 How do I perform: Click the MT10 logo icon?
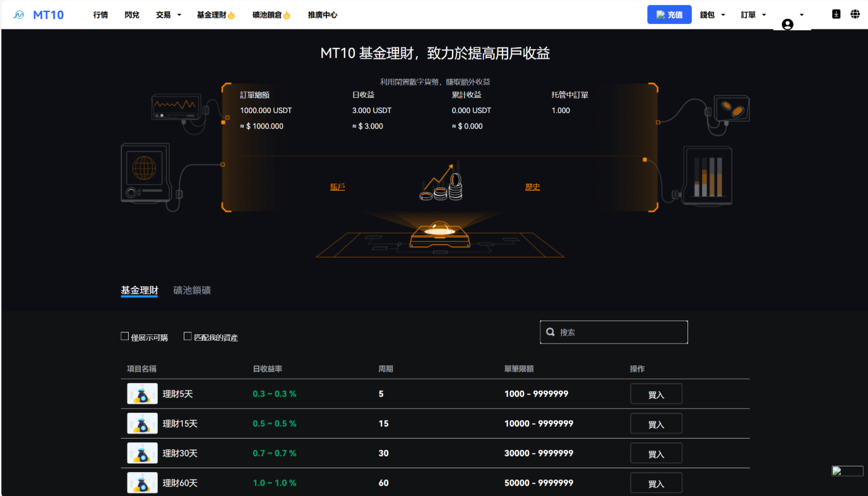[19, 15]
